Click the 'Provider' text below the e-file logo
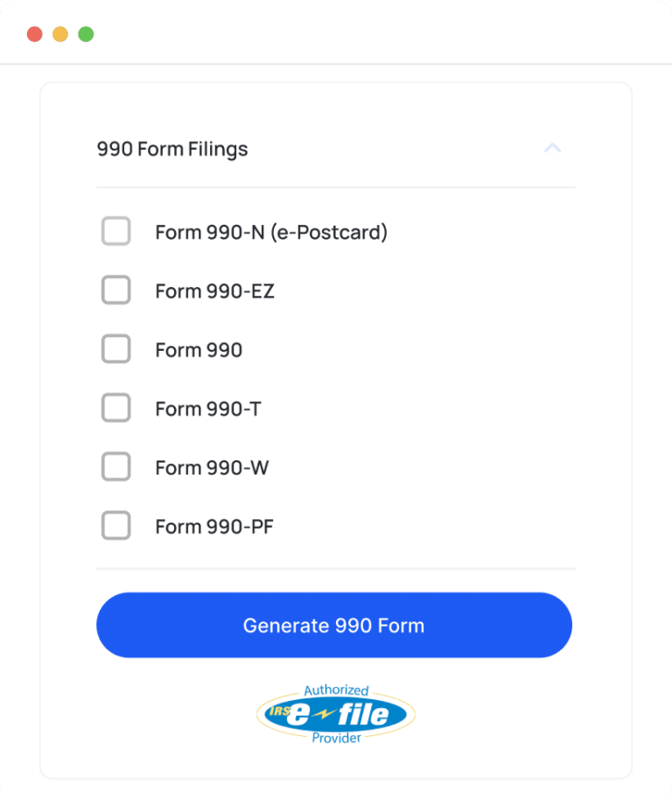Viewport: 672px width, 799px height. [x=336, y=739]
